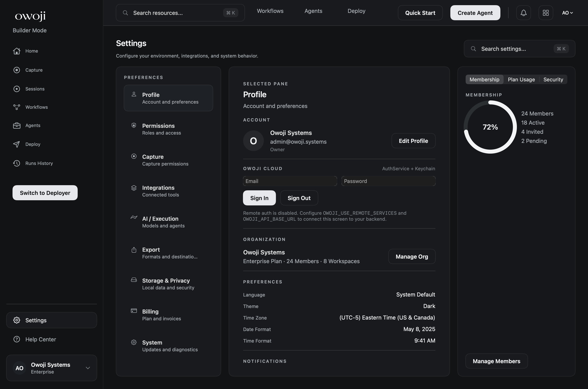Expand the Owoji Systems workspace switcher
Viewport: 588px width, 389px height.
pyautogui.click(x=51, y=368)
